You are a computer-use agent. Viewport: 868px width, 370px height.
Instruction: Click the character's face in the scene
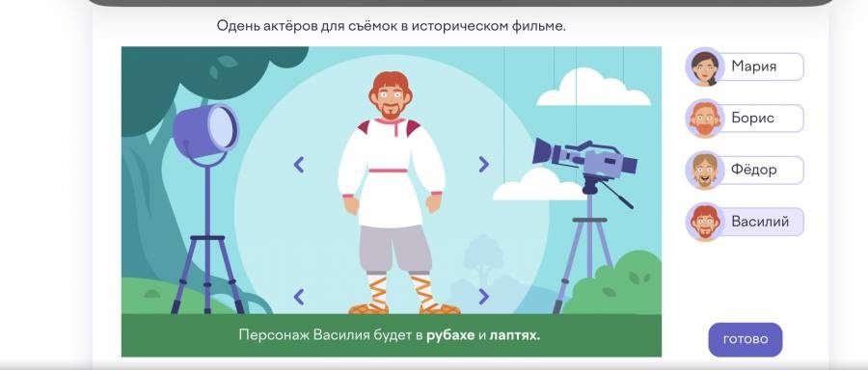391,99
